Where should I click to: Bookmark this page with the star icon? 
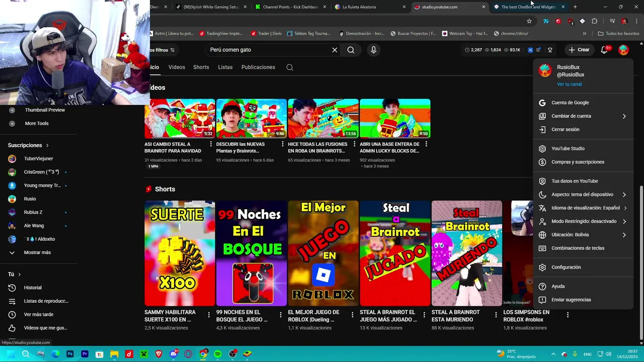tap(529, 21)
